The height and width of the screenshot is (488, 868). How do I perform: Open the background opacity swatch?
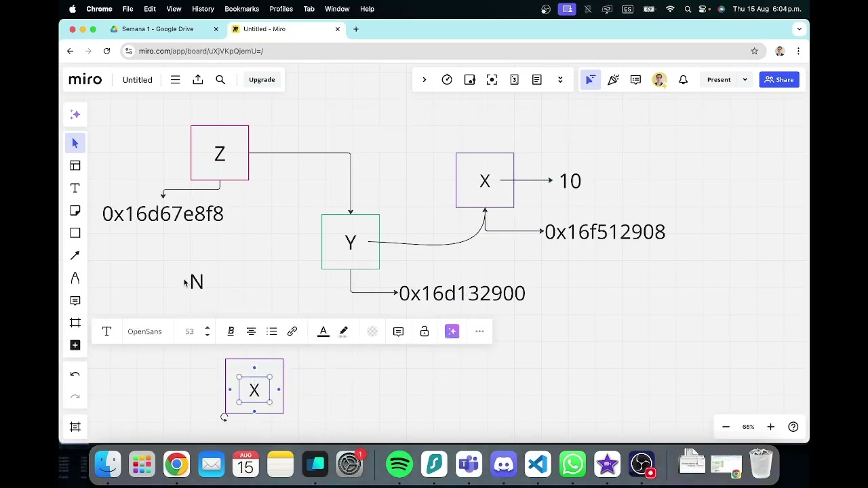pos(372,331)
